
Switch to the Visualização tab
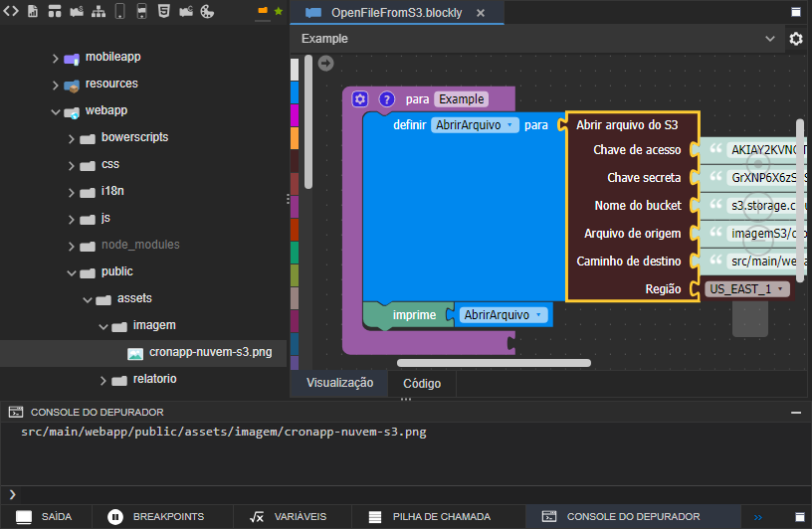339,383
